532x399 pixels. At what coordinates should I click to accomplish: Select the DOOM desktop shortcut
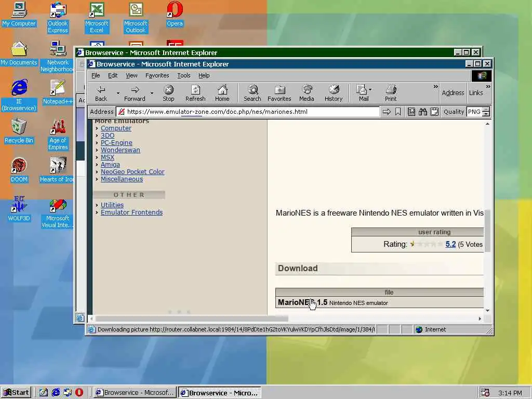click(x=19, y=170)
